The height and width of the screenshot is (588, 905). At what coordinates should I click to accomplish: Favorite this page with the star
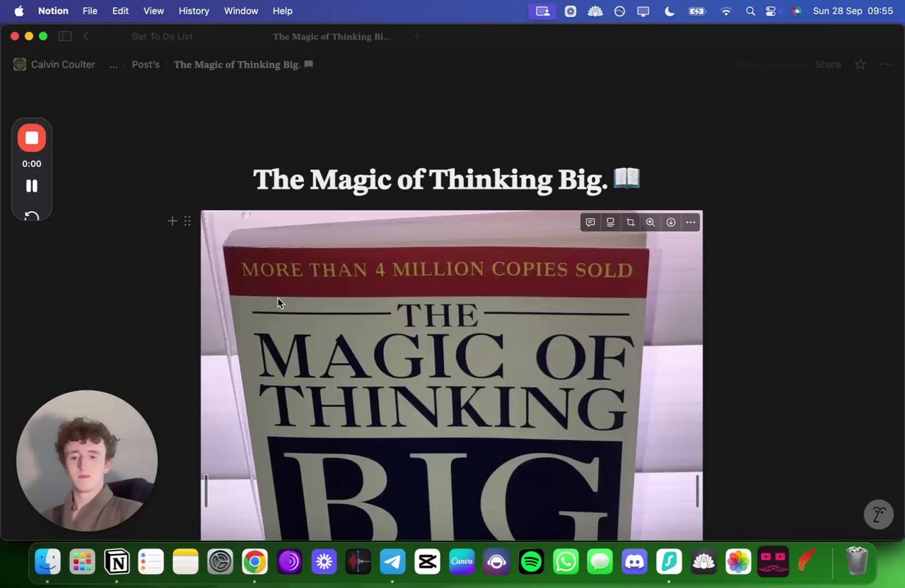pos(860,64)
